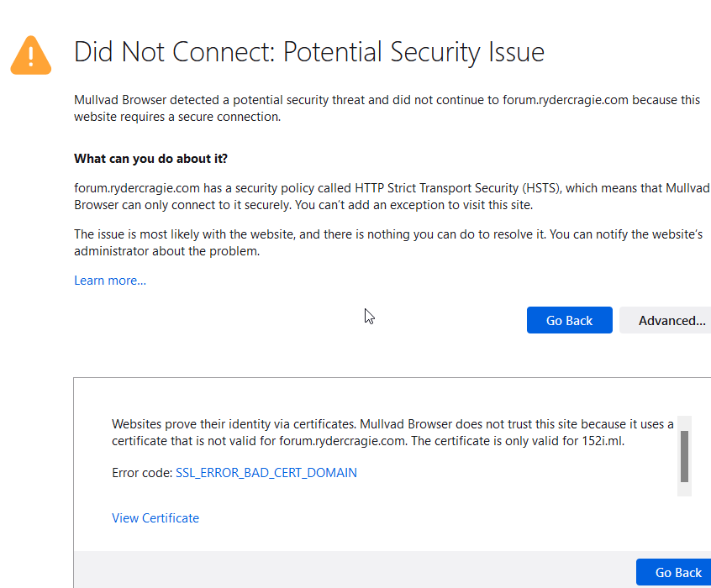This screenshot has width=711, height=588.
Task: Click the SSL_ERROR_BAD_CERT_DOMAIN error code link
Action: click(x=266, y=473)
